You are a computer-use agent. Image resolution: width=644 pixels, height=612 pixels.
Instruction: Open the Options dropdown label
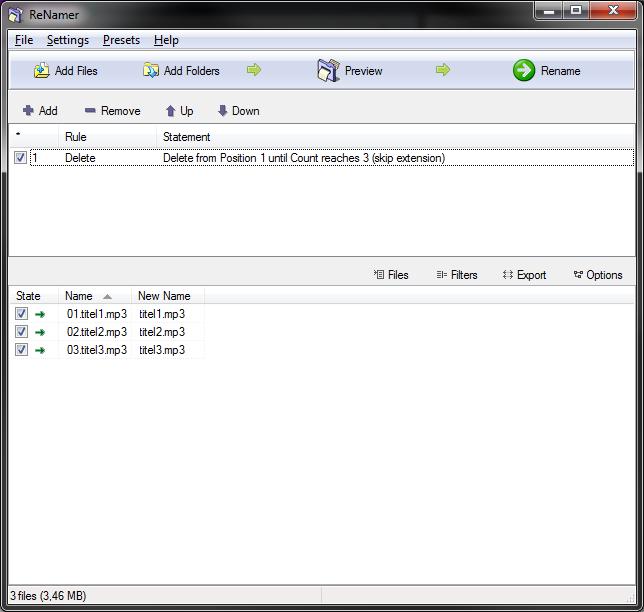point(604,275)
